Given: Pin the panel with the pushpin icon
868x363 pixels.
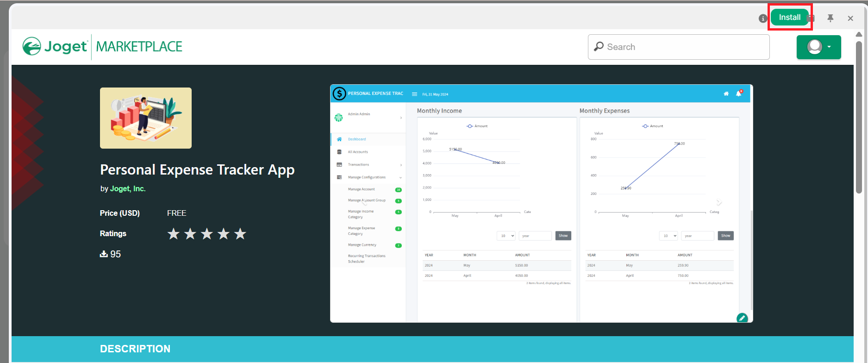Looking at the screenshot, I should 830,18.
